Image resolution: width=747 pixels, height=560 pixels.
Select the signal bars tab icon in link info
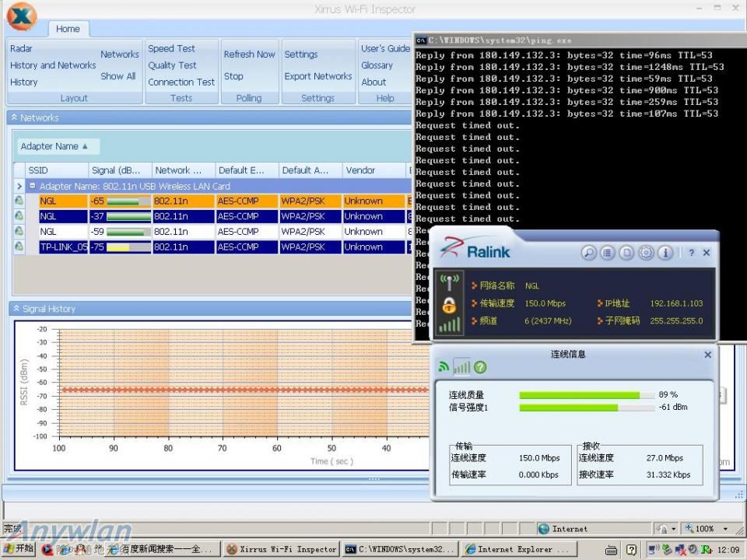pyautogui.click(x=461, y=366)
